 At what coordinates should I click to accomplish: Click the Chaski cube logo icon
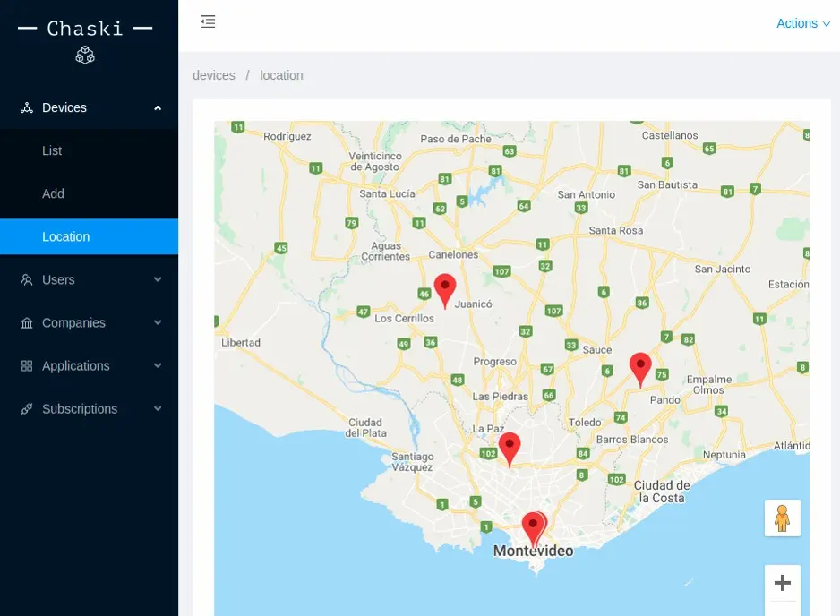(85, 56)
